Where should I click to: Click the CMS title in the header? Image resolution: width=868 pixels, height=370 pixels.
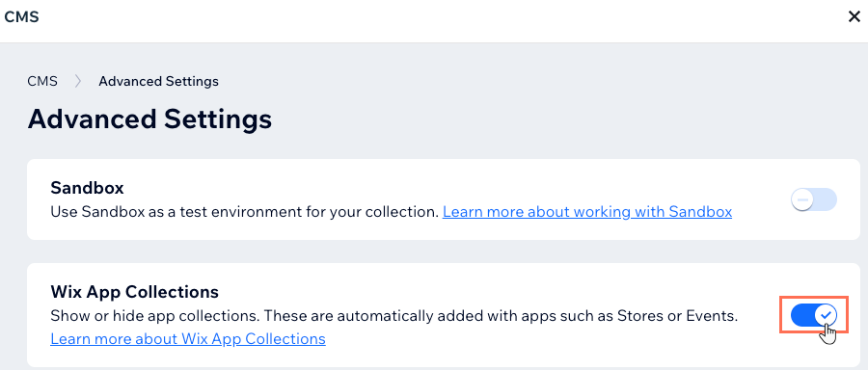(x=21, y=17)
